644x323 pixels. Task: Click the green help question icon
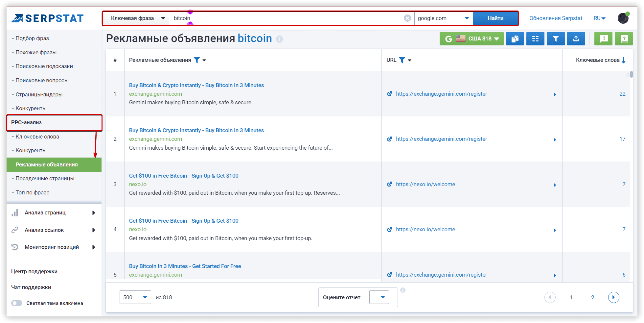pyautogui.click(x=624, y=39)
